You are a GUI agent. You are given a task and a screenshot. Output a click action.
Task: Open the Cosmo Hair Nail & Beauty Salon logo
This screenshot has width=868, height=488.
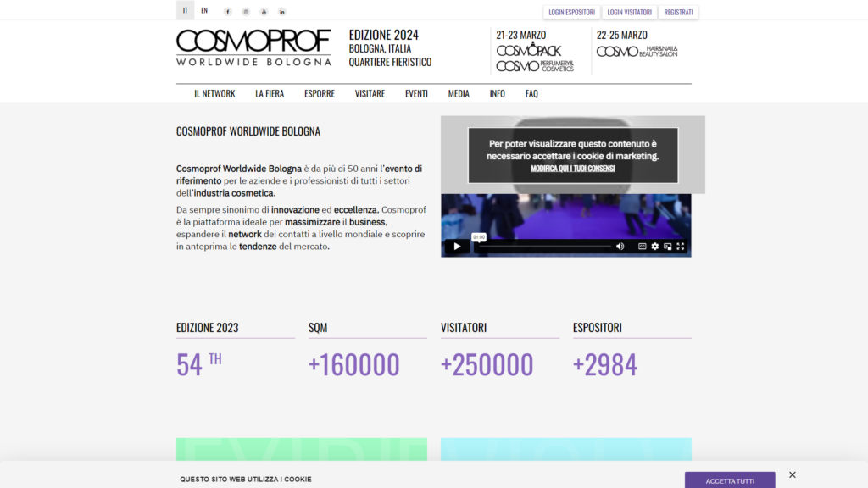637,52
